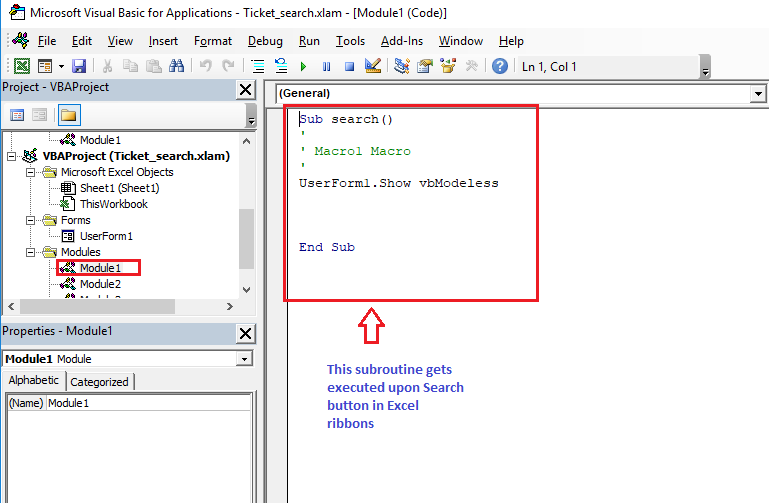Reset execution with stop icon

350,66
